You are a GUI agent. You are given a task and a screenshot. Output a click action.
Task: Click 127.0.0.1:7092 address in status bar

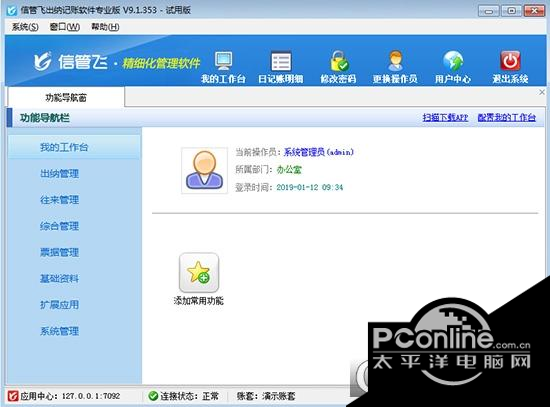point(91,396)
